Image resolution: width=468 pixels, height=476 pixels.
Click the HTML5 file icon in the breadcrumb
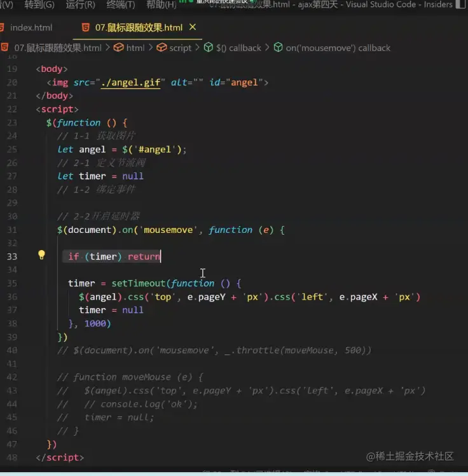pos(4,48)
